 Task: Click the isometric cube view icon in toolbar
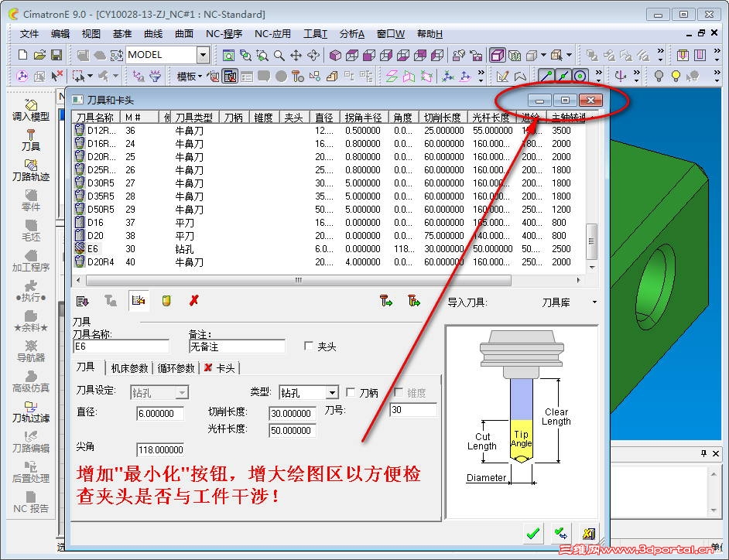pyautogui.click(x=335, y=55)
